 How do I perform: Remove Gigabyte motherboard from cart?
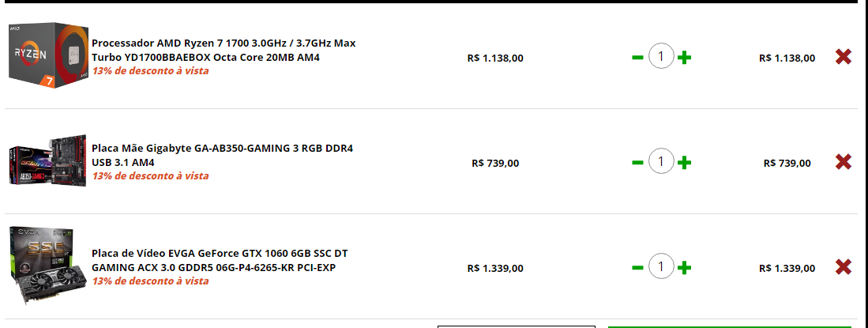pos(843,162)
